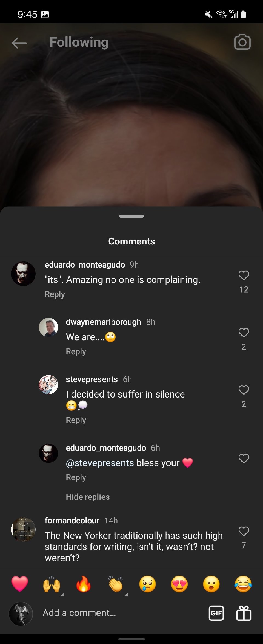The image size is (263, 644).
Task: Like dwaynemarlborough's "We are" reply
Action: tap(244, 333)
